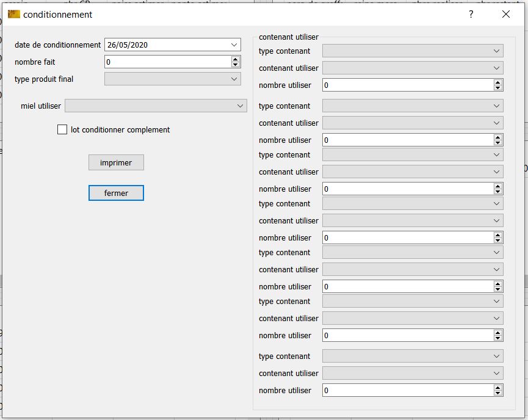Open the "date de conditionnement" calendar dropdown

pos(234,45)
